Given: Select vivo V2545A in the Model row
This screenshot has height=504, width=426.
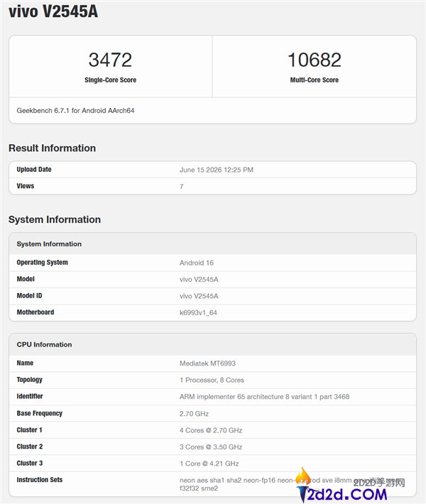Looking at the screenshot, I should click(x=199, y=279).
